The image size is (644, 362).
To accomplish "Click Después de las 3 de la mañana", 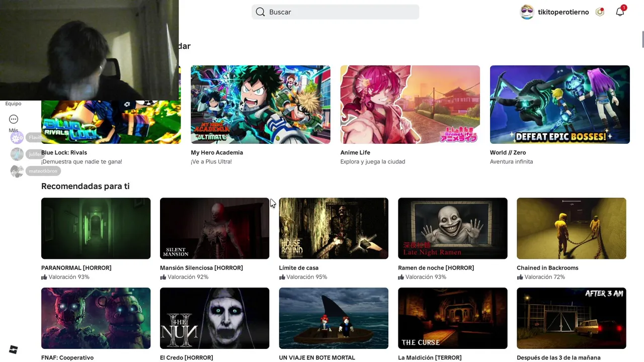I will tap(558, 358).
